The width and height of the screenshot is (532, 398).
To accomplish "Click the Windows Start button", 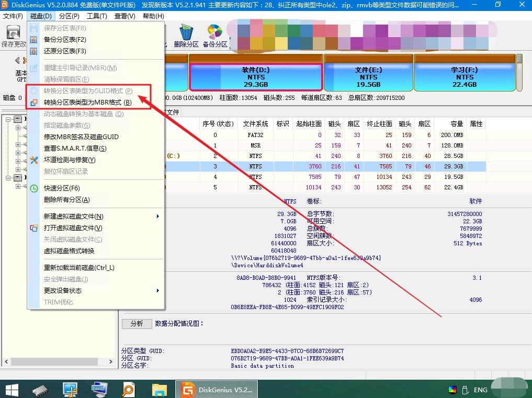I will 11,389.
